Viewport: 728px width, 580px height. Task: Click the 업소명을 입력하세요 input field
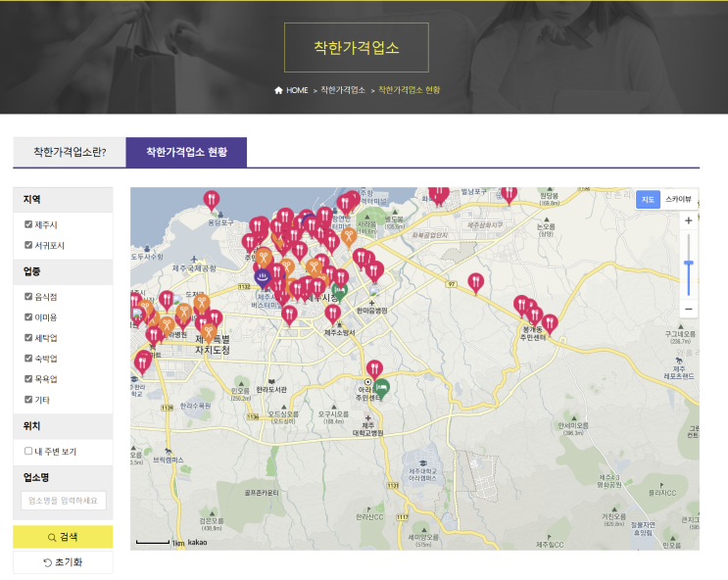64,501
